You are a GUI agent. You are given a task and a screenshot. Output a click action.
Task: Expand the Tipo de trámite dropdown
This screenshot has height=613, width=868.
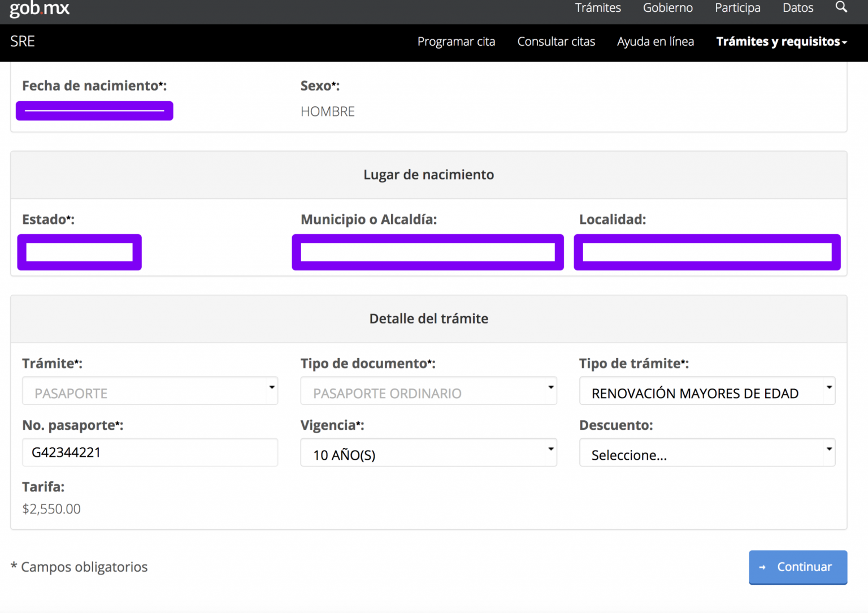(706, 391)
